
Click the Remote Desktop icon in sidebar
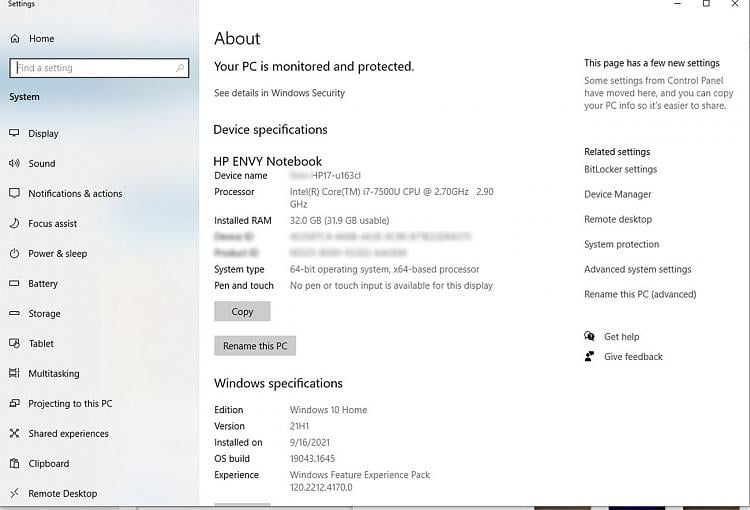coord(14,493)
